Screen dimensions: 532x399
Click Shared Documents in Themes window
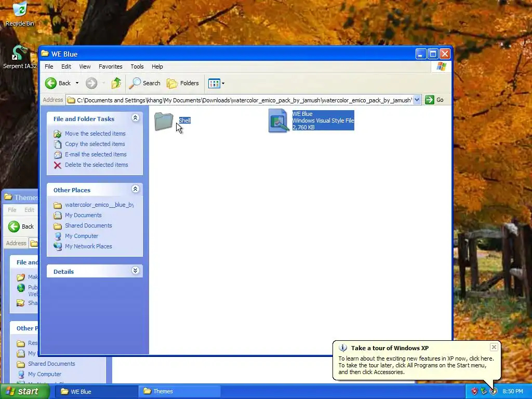(51, 364)
